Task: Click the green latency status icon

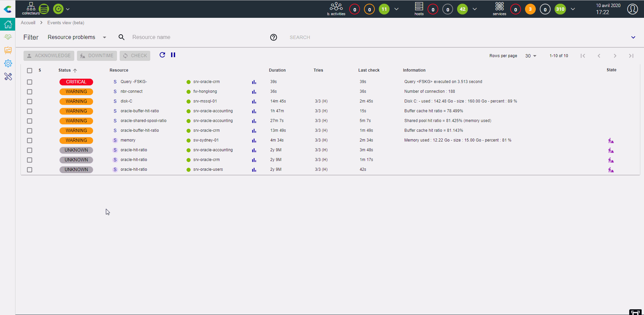Action: click(x=58, y=9)
